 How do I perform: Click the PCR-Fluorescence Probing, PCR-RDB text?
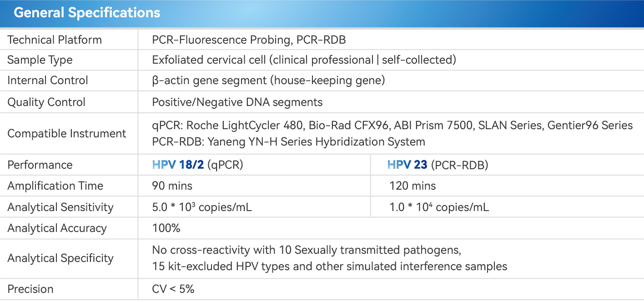(x=249, y=40)
